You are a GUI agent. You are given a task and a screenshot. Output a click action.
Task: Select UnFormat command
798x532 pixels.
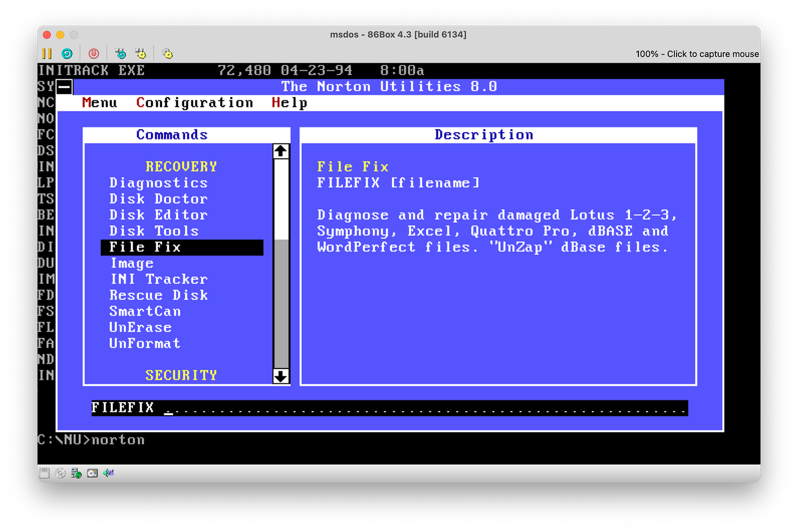pyautogui.click(x=145, y=343)
